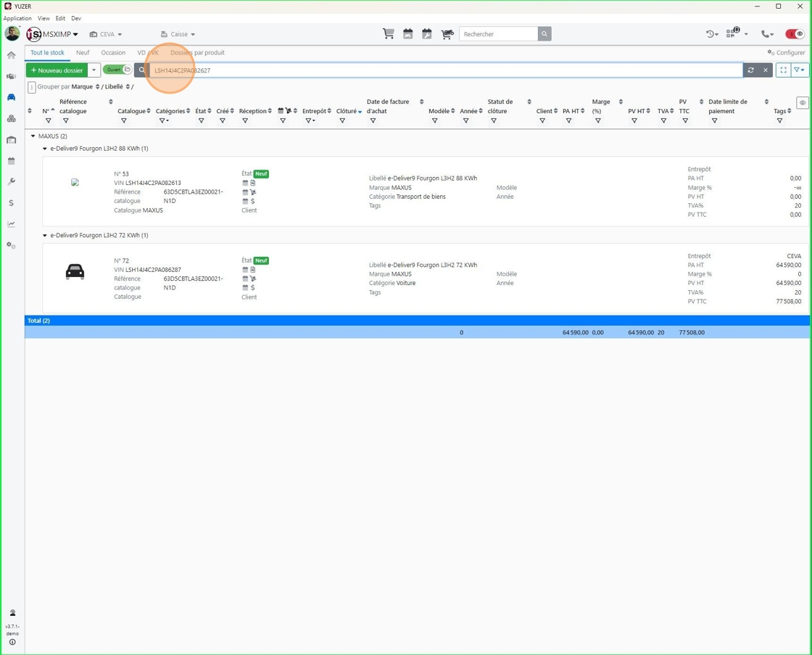Open the Dev menu
The image size is (812, 655).
click(x=76, y=18)
